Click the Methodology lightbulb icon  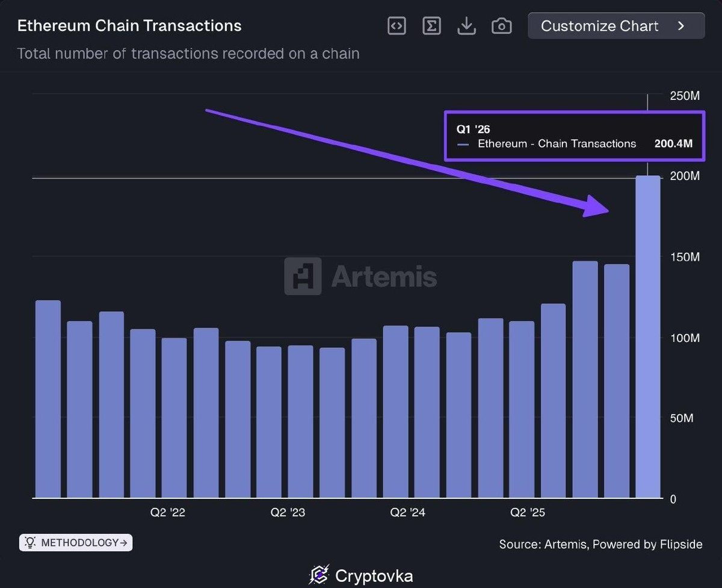29,543
